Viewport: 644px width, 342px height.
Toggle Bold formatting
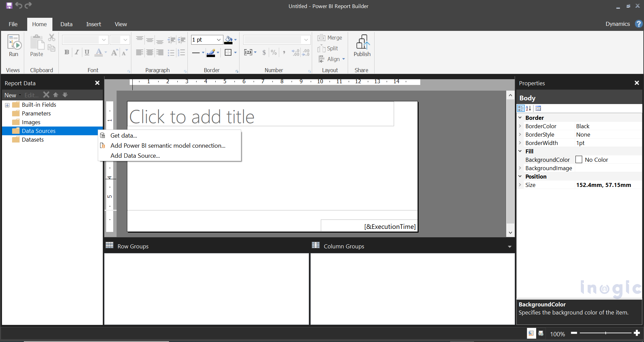[x=67, y=52]
